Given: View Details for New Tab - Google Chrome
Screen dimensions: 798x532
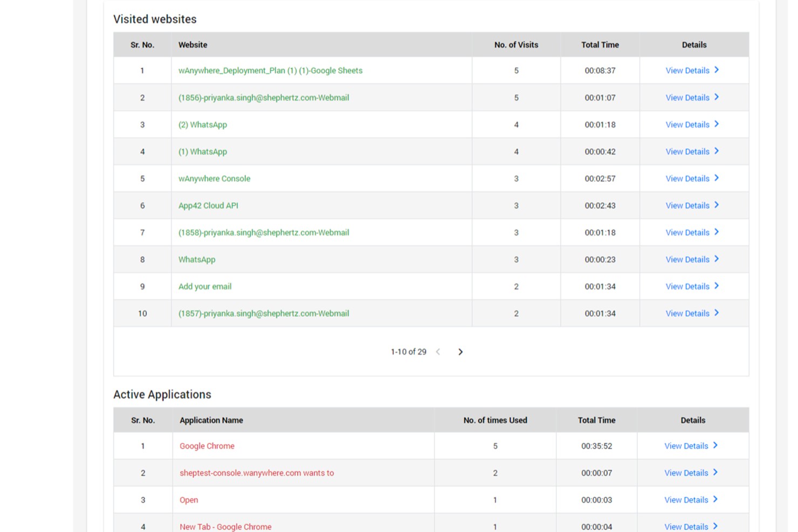Looking at the screenshot, I should [x=686, y=527].
